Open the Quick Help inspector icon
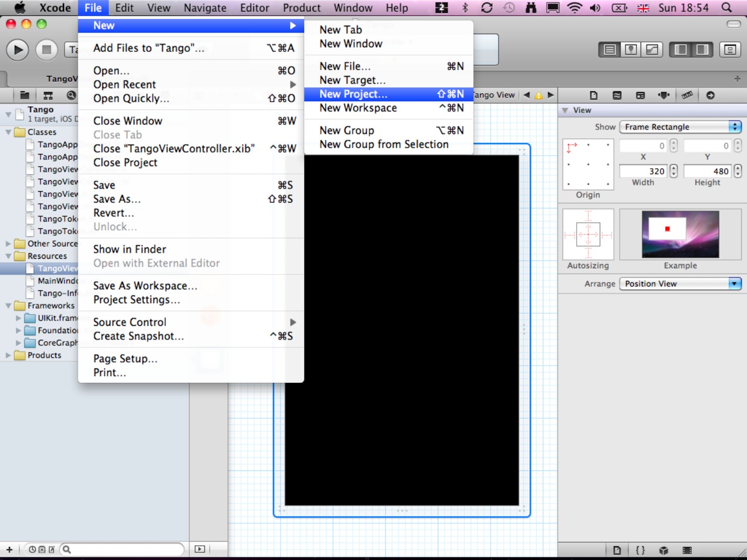The width and height of the screenshot is (747, 560). tap(617, 95)
